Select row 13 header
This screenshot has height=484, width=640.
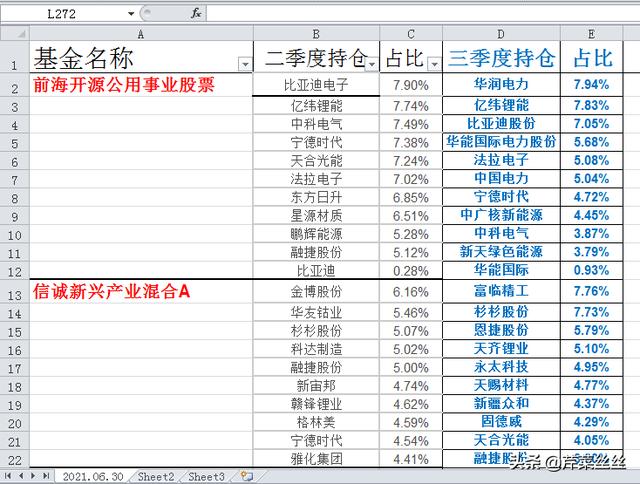pos(15,292)
